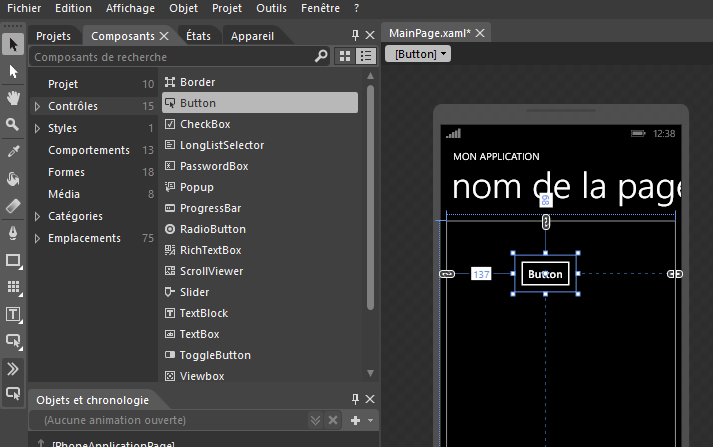This screenshot has width=713, height=447.
Task: Click the storyboard picker double-chevron
Action: click(315, 420)
